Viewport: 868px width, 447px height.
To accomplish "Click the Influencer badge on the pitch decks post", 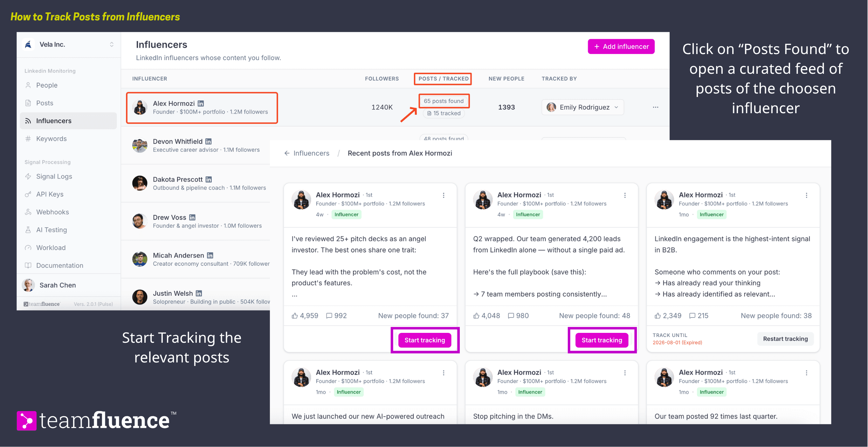I will pyautogui.click(x=346, y=215).
